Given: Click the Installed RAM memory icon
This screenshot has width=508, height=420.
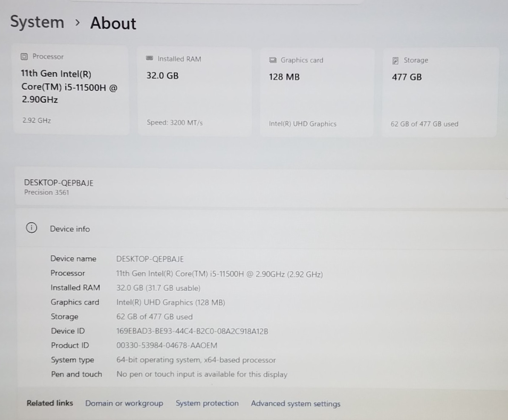Looking at the screenshot, I should click(x=149, y=58).
